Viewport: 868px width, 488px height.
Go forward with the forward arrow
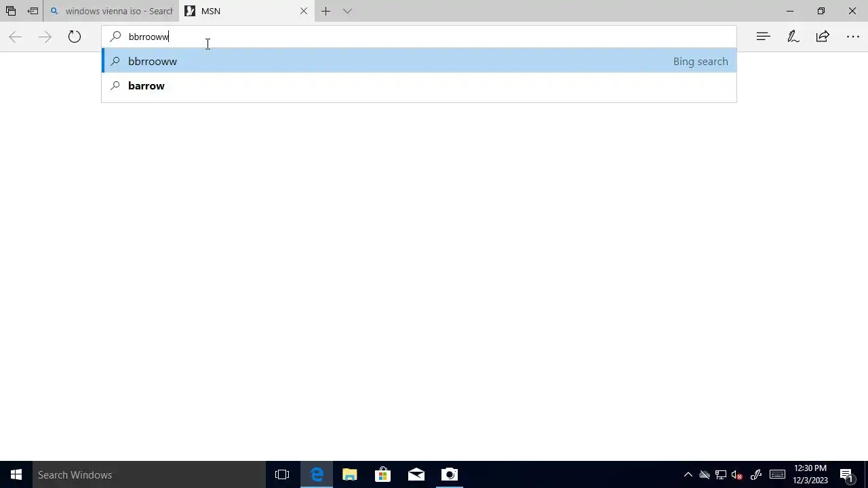(x=45, y=37)
